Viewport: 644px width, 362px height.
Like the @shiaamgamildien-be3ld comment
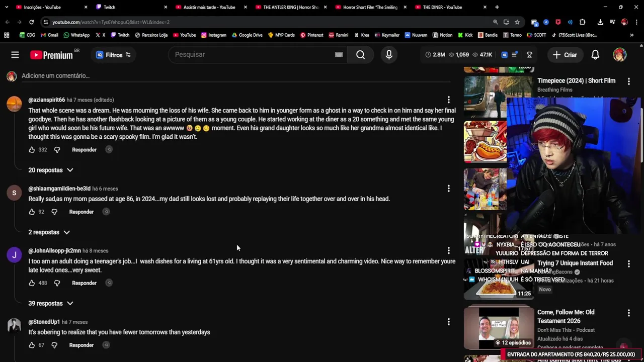tap(32, 212)
